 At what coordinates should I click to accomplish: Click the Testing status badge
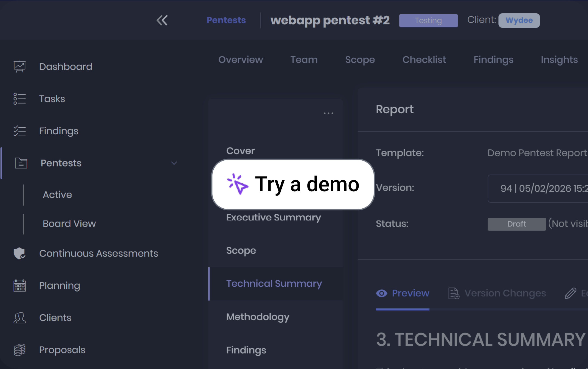[428, 20]
